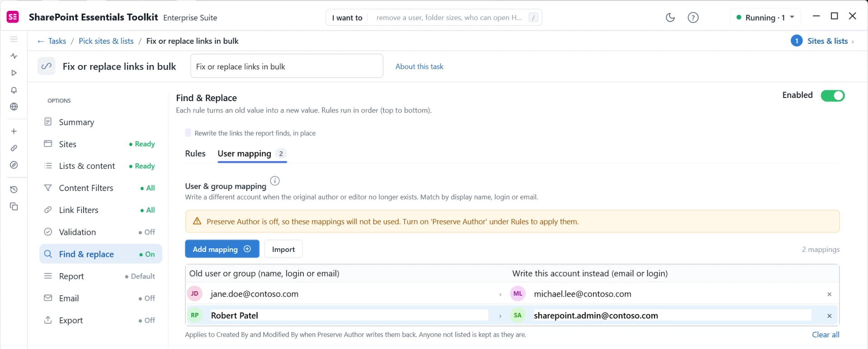Expand the Running status dropdown

[765, 18]
